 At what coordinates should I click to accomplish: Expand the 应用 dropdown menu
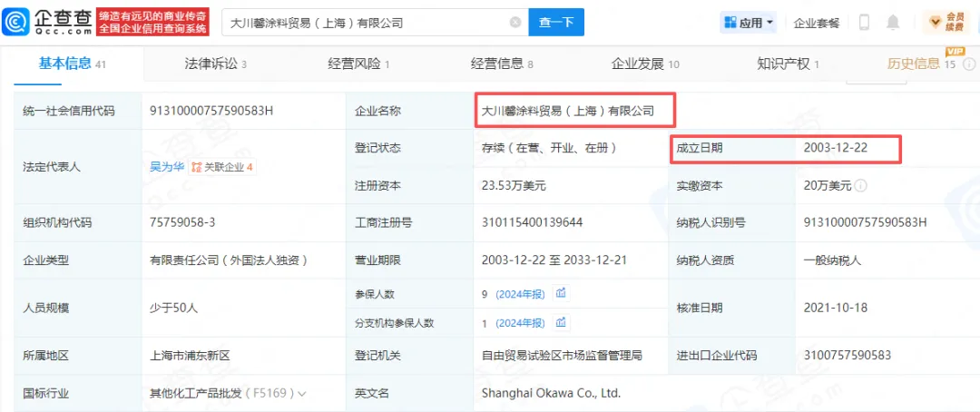click(769, 23)
